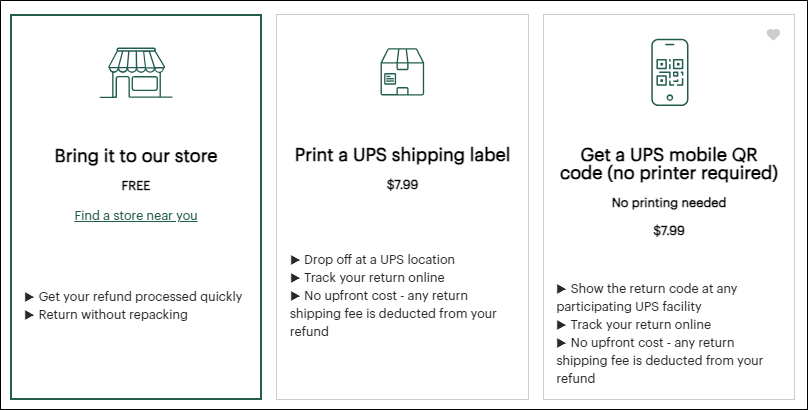Toggle the heart favorite icon
The width and height of the screenshot is (808, 410).
[773, 35]
